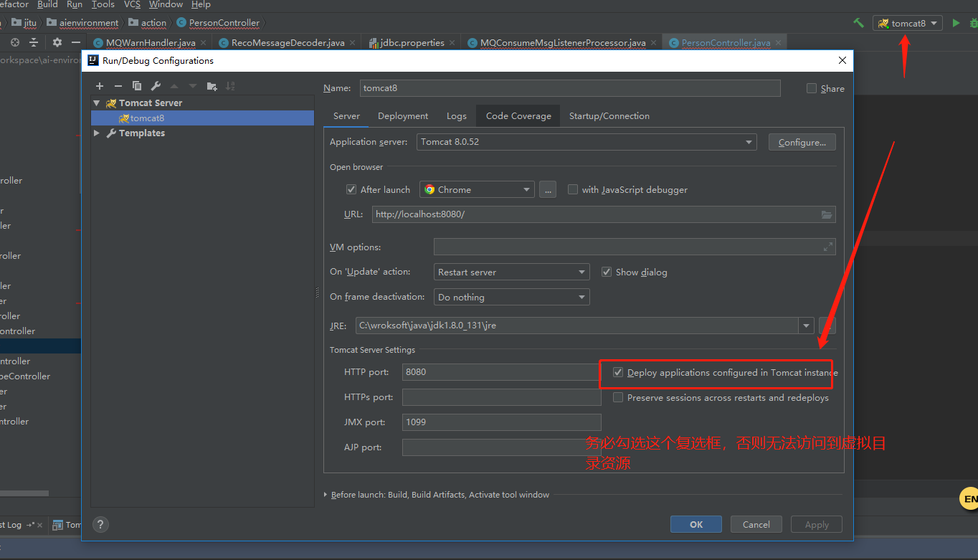Toggle Deploy applications configured in Tomcat instance
Screen dimensions: 978x560
click(x=618, y=372)
